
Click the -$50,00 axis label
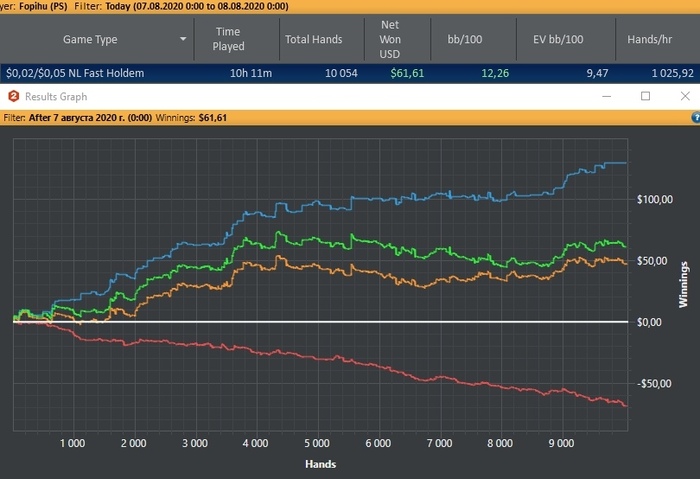(654, 383)
